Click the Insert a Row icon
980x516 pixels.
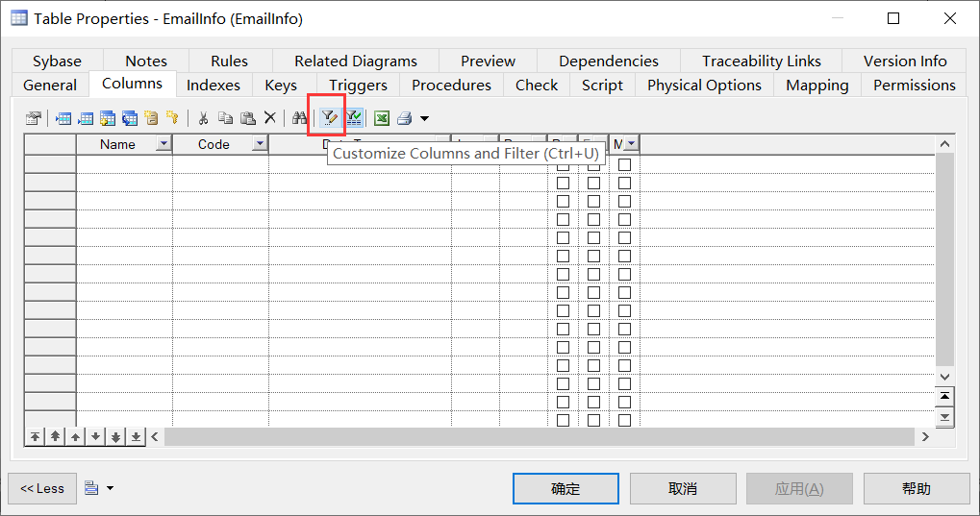(63, 117)
